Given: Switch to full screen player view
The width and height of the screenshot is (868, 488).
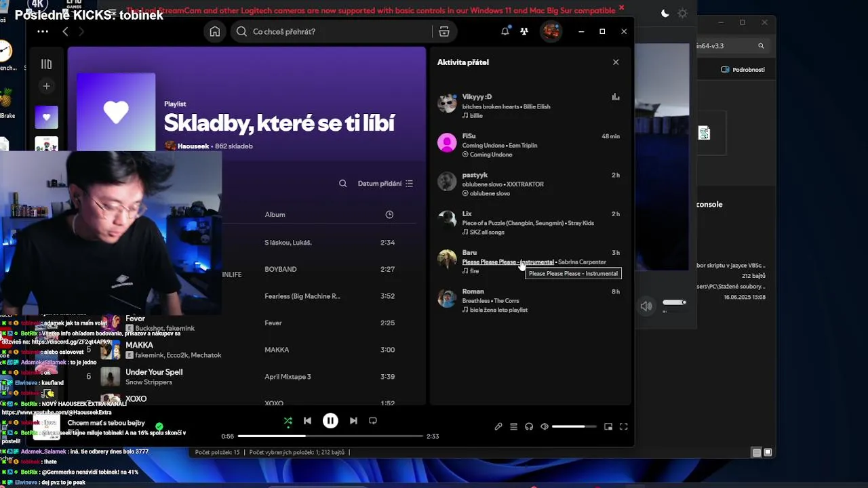Looking at the screenshot, I should (624, 427).
